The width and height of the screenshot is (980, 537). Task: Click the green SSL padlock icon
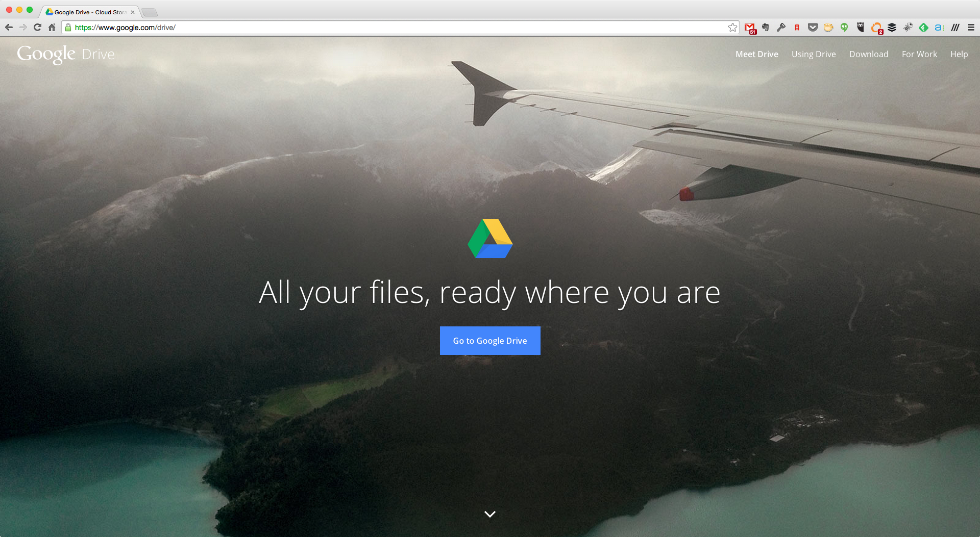pos(68,28)
